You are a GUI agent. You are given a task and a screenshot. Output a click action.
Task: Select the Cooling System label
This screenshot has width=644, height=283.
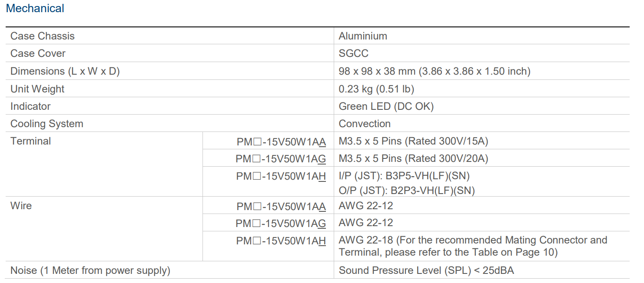[x=46, y=124]
